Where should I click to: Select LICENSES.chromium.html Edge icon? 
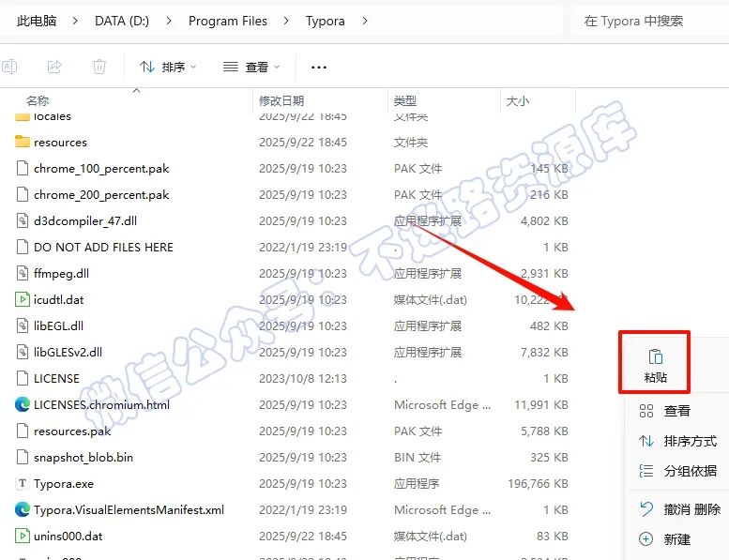23,404
